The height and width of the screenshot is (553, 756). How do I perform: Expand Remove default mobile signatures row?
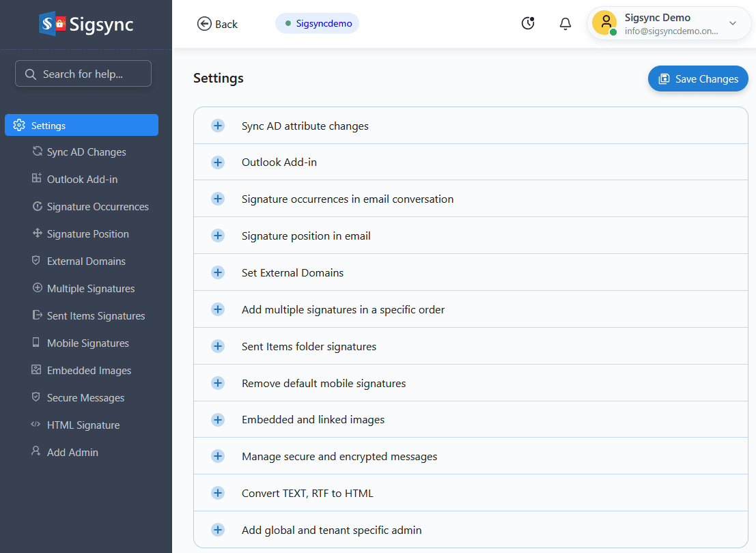(x=218, y=383)
